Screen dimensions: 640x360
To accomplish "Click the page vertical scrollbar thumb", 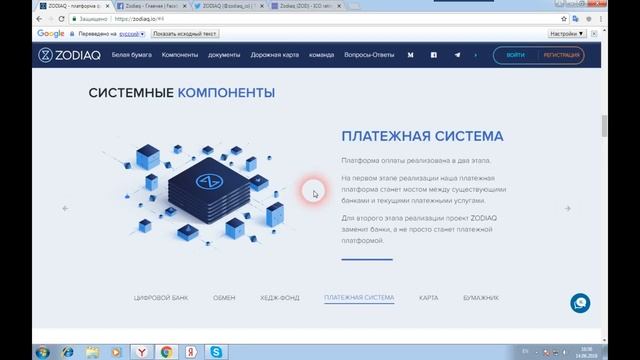I will tap(604, 126).
